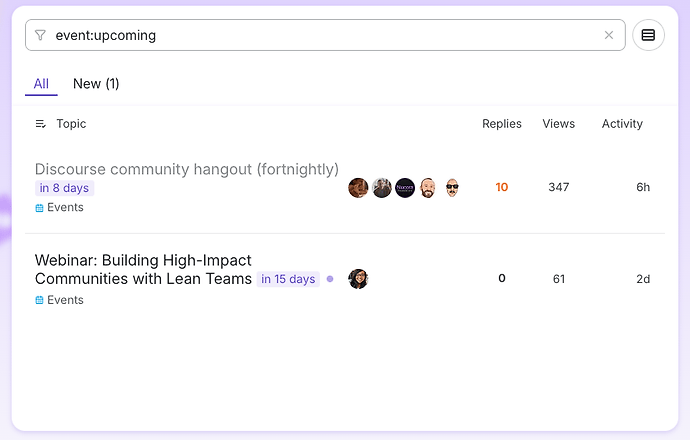Screen dimensions: 690x440
Task: Focus the event:upcoming filter input field
Action: pyautogui.click(x=325, y=35)
